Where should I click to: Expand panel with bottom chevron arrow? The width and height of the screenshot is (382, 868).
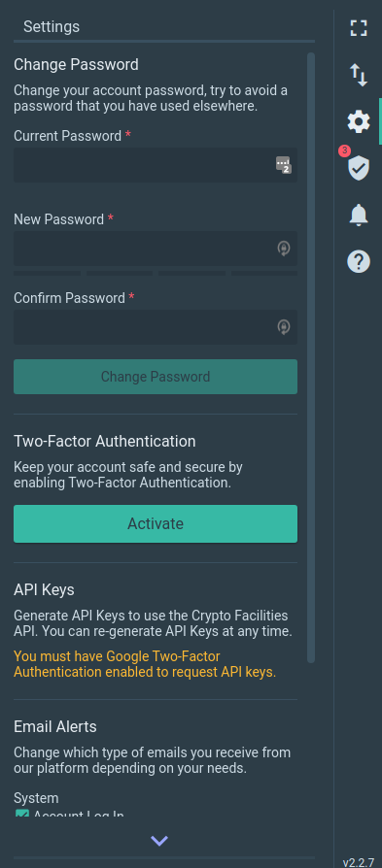point(159,841)
